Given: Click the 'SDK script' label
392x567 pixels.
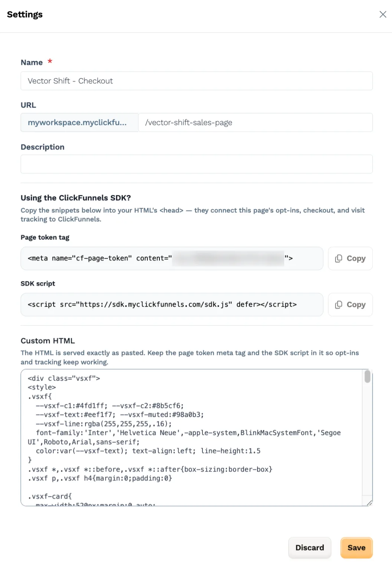Looking at the screenshot, I should click(38, 283).
